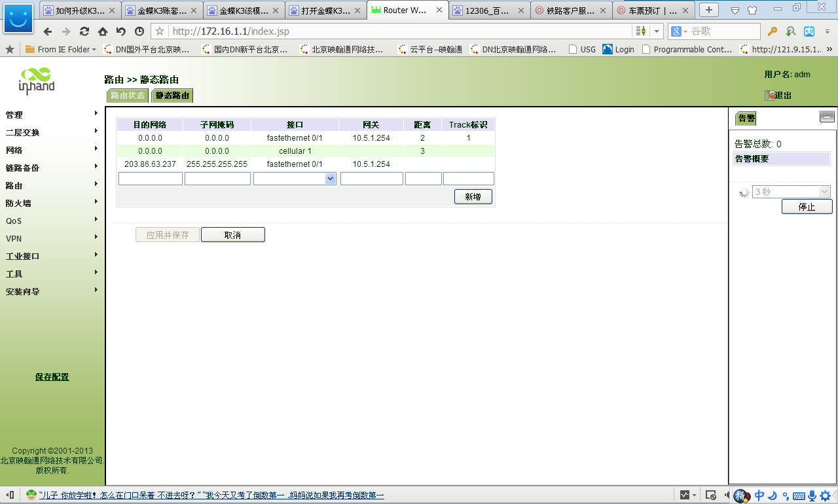Click the 目的网络 destination input field

(x=150, y=179)
